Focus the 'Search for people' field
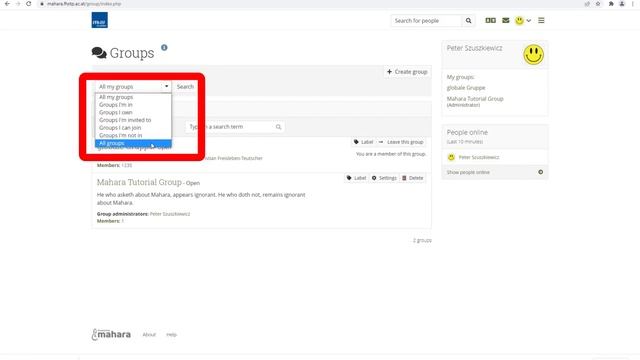 pyautogui.click(x=427, y=21)
